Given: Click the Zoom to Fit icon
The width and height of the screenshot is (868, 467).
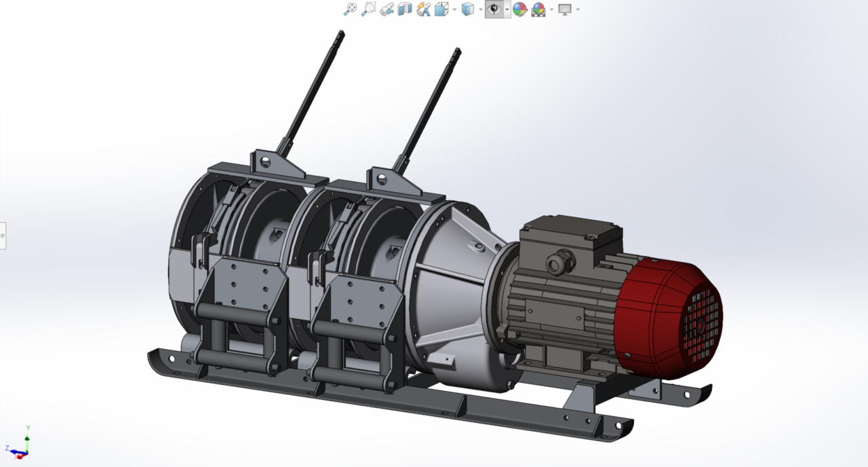Looking at the screenshot, I should (x=350, y=10).
